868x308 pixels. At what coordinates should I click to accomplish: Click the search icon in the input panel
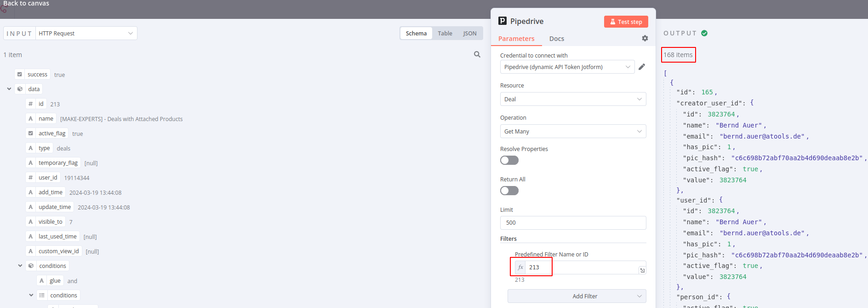point(477,54)
